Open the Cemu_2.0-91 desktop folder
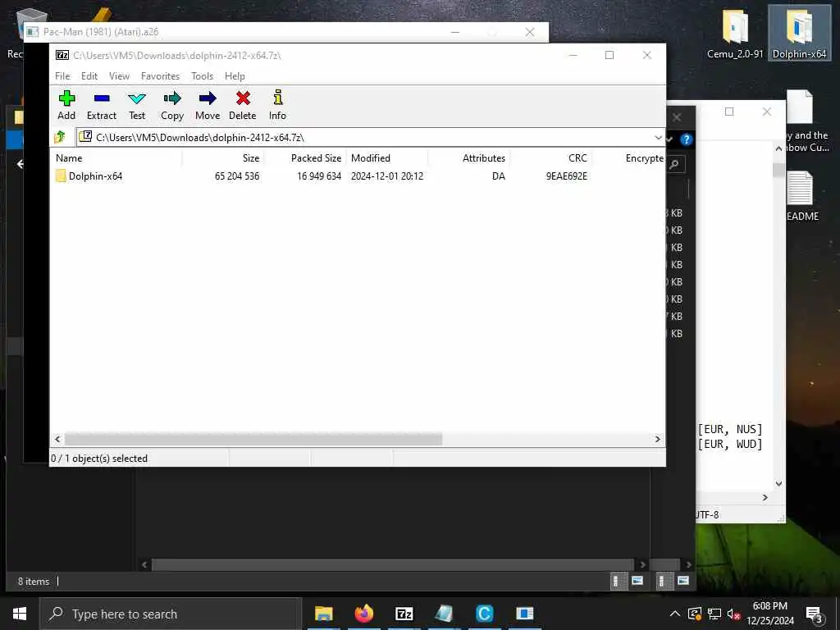The height and width of the screenshot is (630, 840). pos(734,33)
